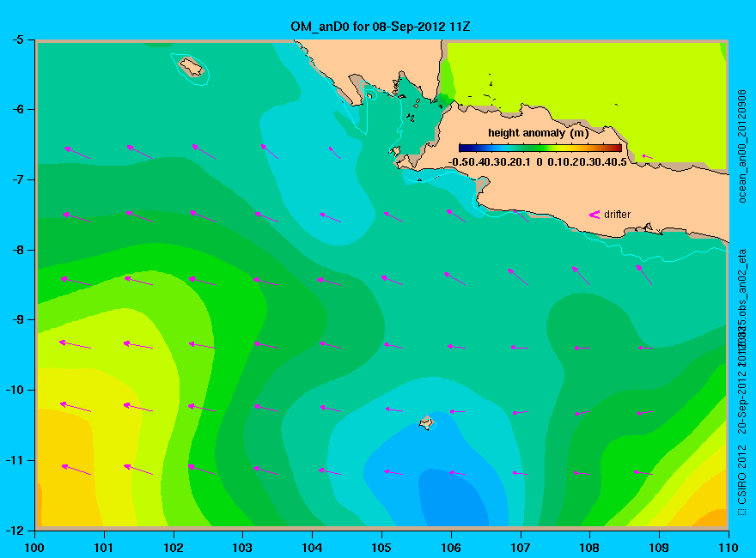The height and width of the screenshot is (558, 756).
Task: Click the latitude label '-8'
Action: (x=18, y=250)
